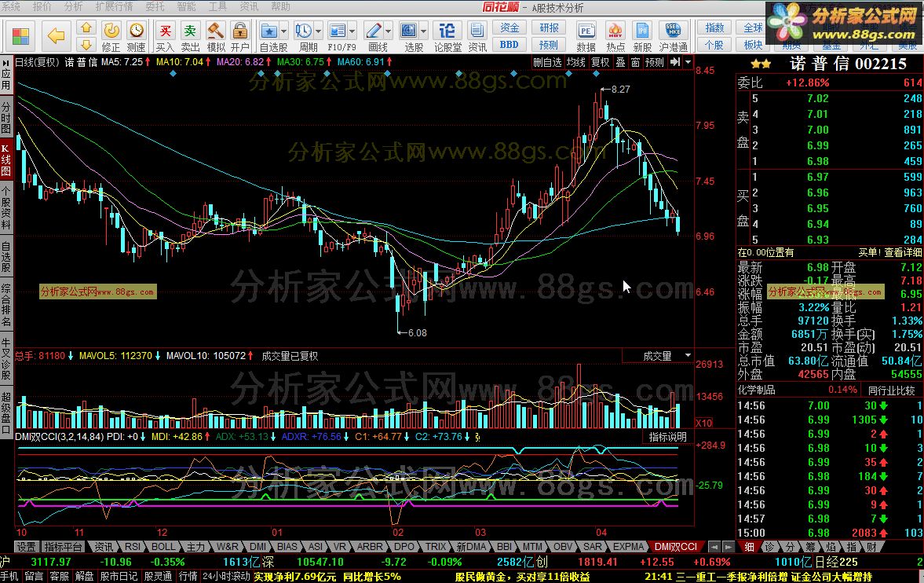Viewport: 924px width, 583px height.
Task: Click the BBD toolbar button
Action: click(509, 45)
